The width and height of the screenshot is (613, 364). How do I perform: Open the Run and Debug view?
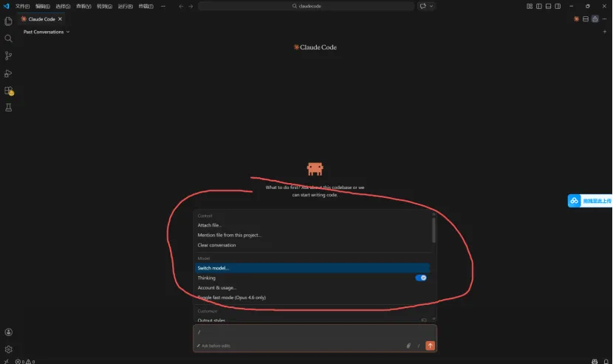pos(8,74)
